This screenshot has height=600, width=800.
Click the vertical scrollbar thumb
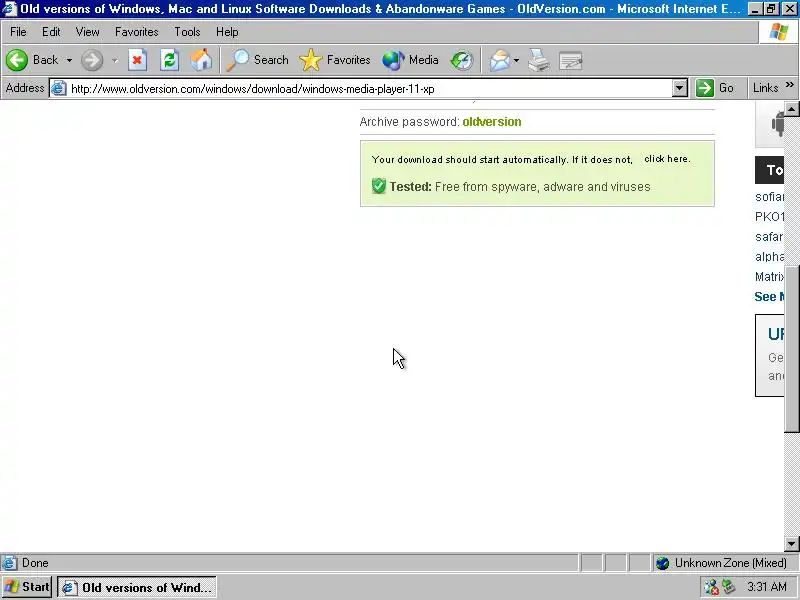tap(791, 349)
